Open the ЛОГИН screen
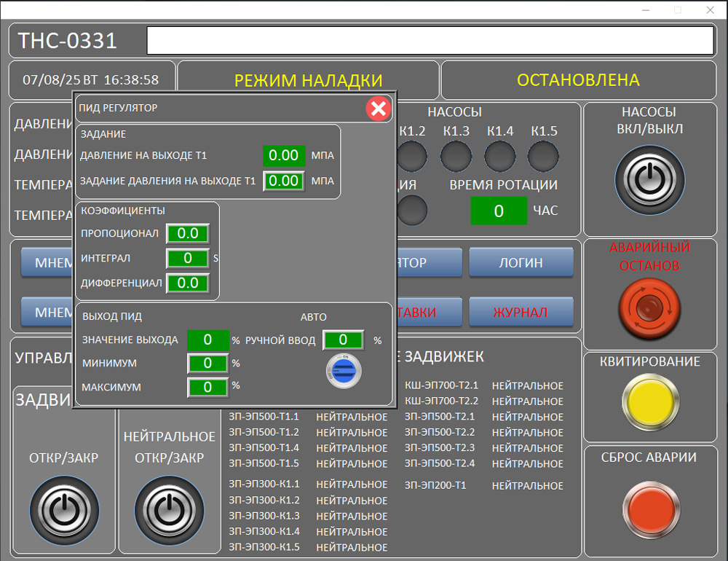Image resolution: width=728 pixels, height=561 pixels. [x=521, y=263]
